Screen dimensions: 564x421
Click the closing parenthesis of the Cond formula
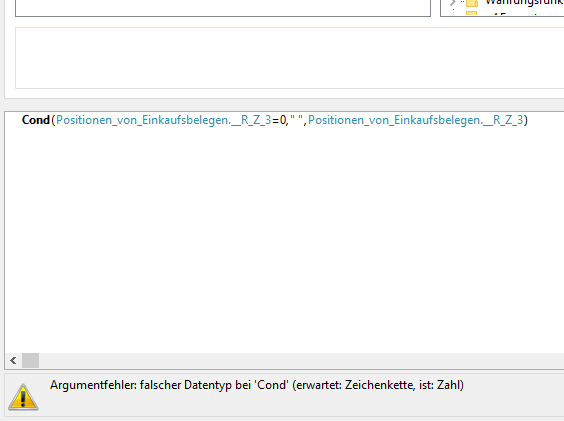[x=526, y=120]
